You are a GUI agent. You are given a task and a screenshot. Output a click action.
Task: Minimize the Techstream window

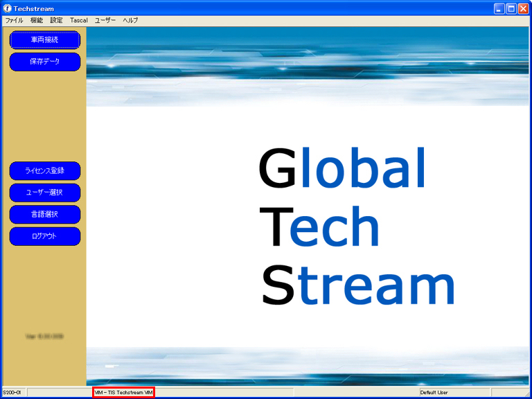pos(499,9)
